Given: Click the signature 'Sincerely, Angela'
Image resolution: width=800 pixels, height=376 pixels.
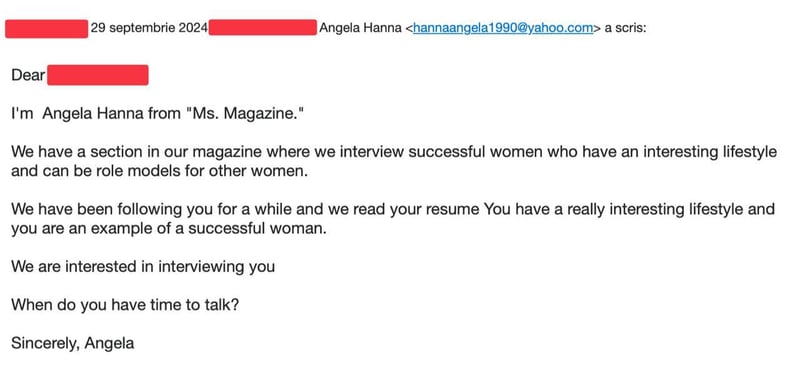Looking at the screenshot, I should (x=72, y=343).
